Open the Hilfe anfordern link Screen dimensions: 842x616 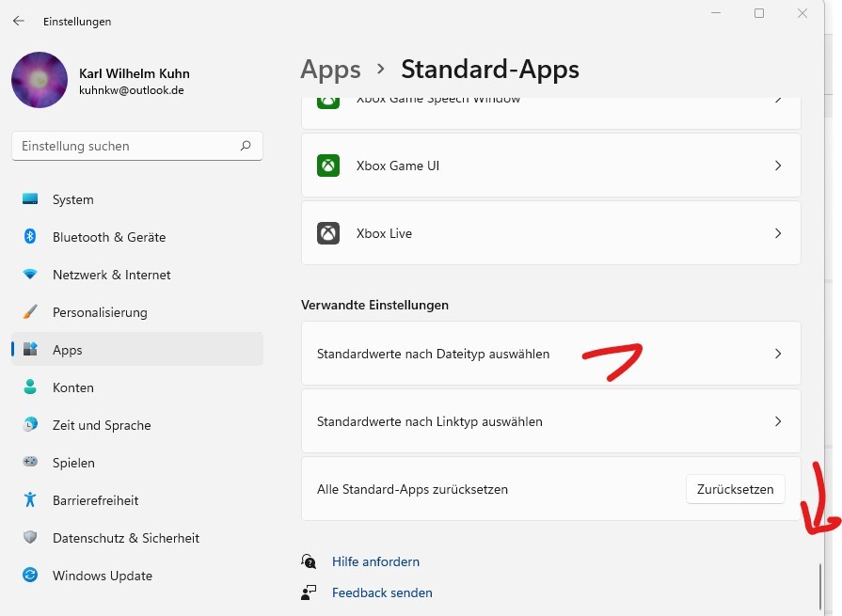tap(375, 561)
